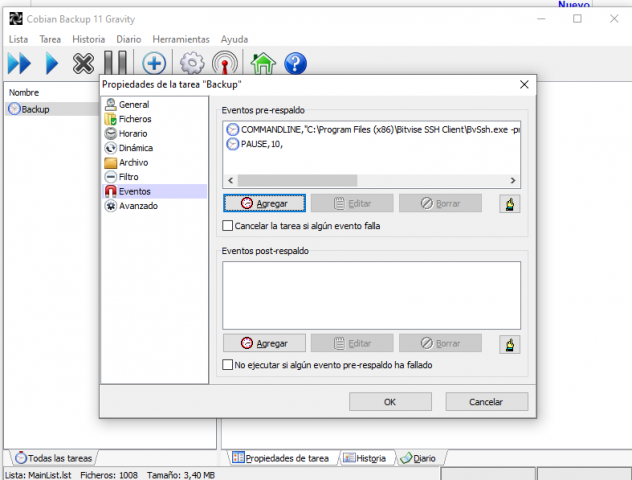Open the Herramientas menu
Viewport: 632px width, 480px height.
click(x=181, y=39)
